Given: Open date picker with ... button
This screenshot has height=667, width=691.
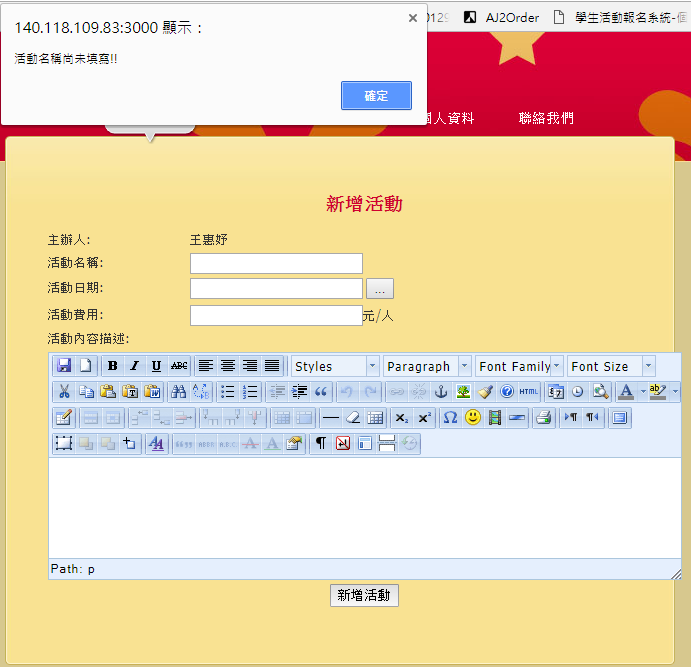Looking at the screenshot, I should [380, 289].
